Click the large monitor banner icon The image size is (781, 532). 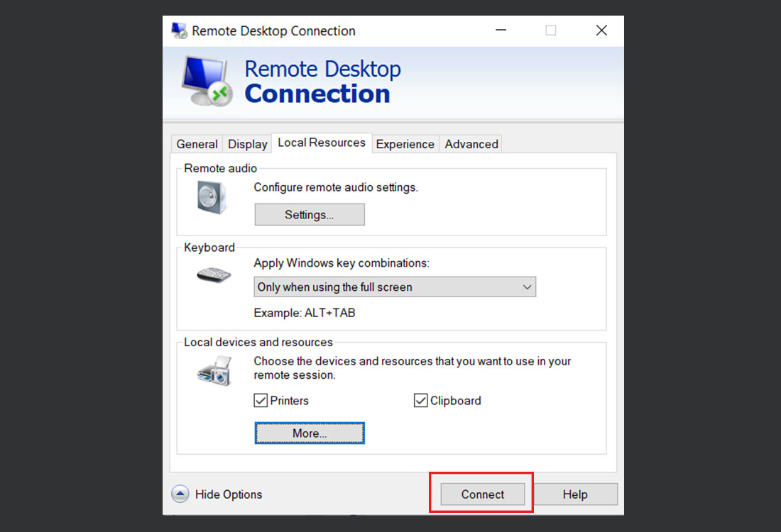[x=207, y=81]
